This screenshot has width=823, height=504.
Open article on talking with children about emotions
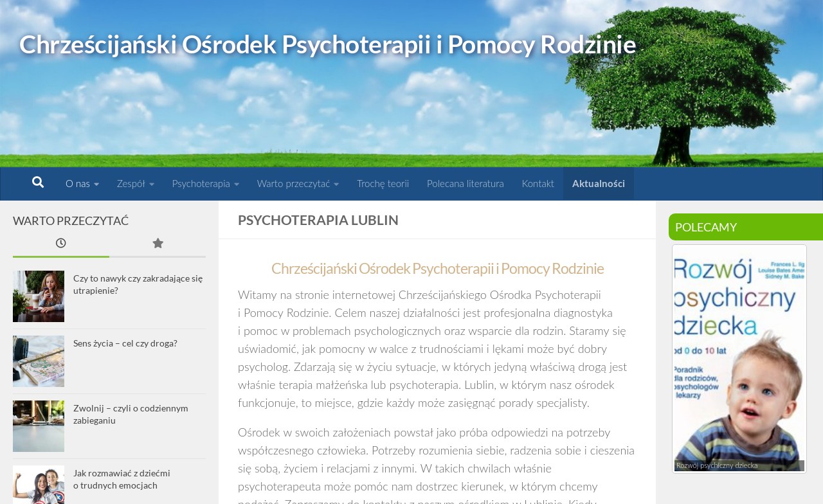tap(122, 479)
